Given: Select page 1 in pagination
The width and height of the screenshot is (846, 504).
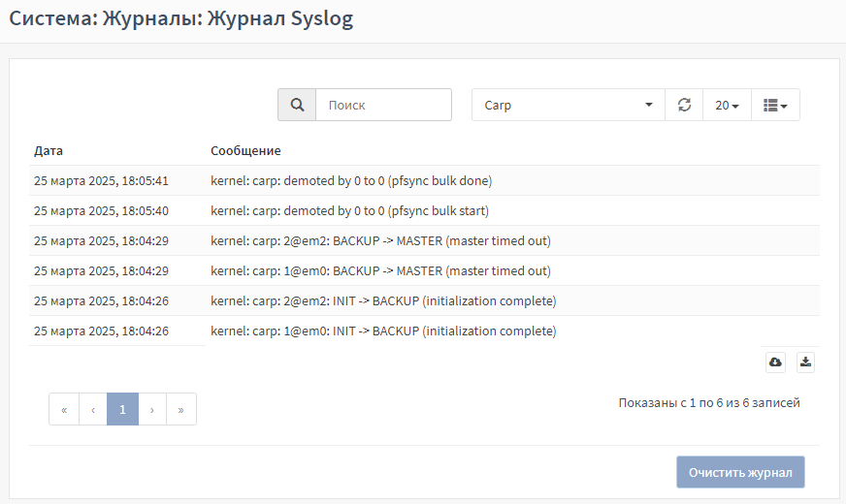Looking at the screenshot, I should pyautogui.click(x=122, y=410).
